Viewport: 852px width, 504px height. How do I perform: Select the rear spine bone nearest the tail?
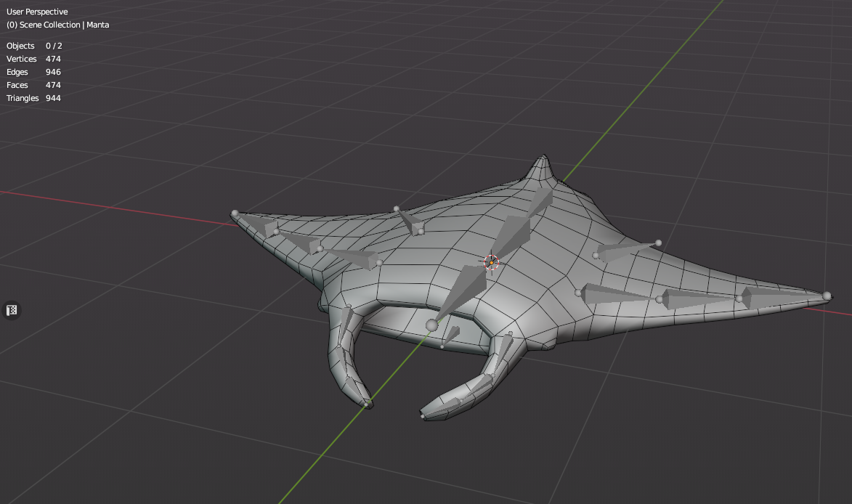(x=540, y=202)
